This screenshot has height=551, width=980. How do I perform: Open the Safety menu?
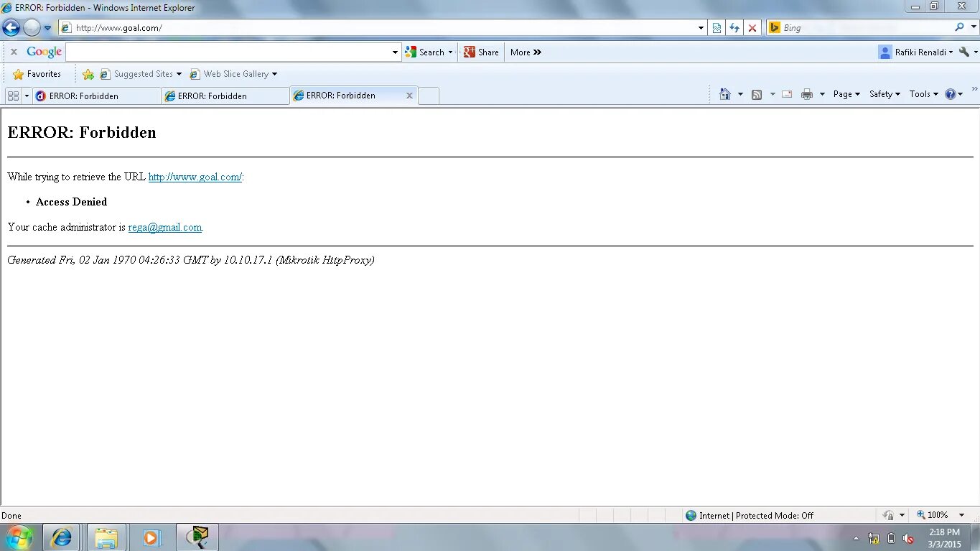[885, 94]
